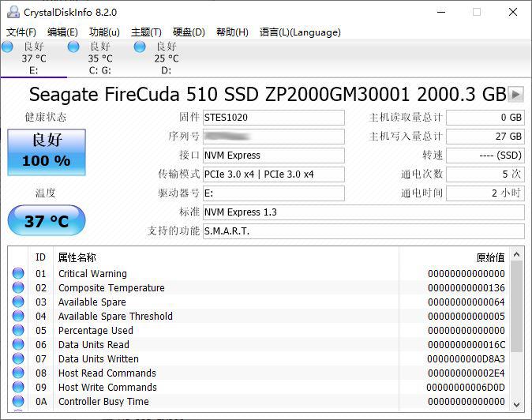Click the total host reads value 0 GB
This screenshot has height=420, width=532.
485,118
